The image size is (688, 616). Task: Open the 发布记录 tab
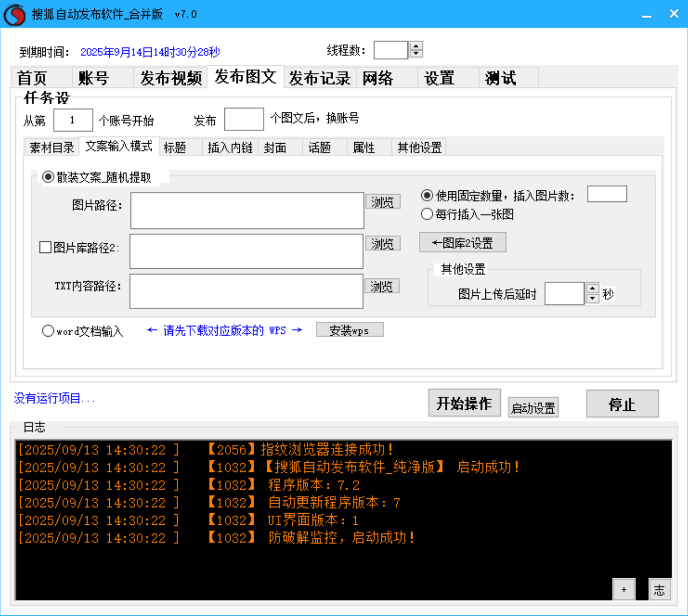(x=319, y=77)
